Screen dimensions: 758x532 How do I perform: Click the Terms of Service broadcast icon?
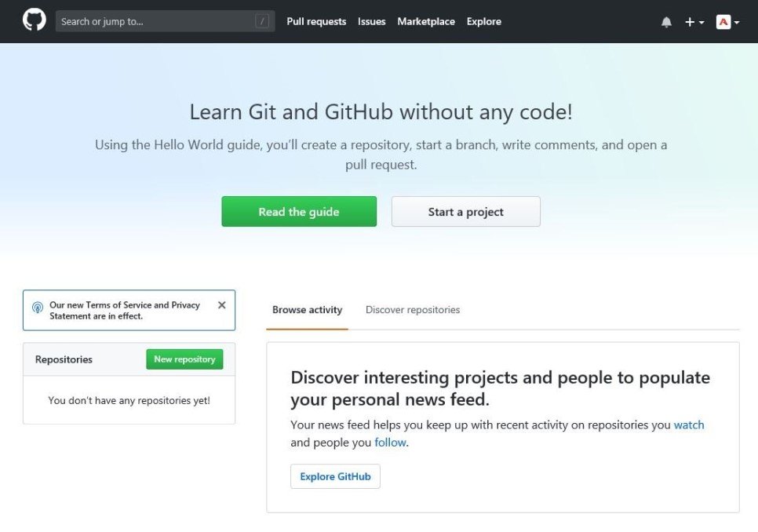[x=38, y=308]
